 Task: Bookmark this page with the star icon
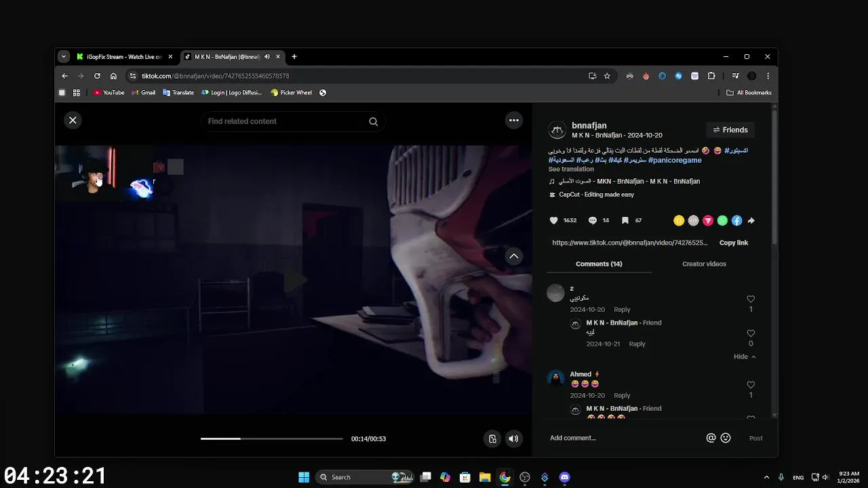(x=607, y=76)
